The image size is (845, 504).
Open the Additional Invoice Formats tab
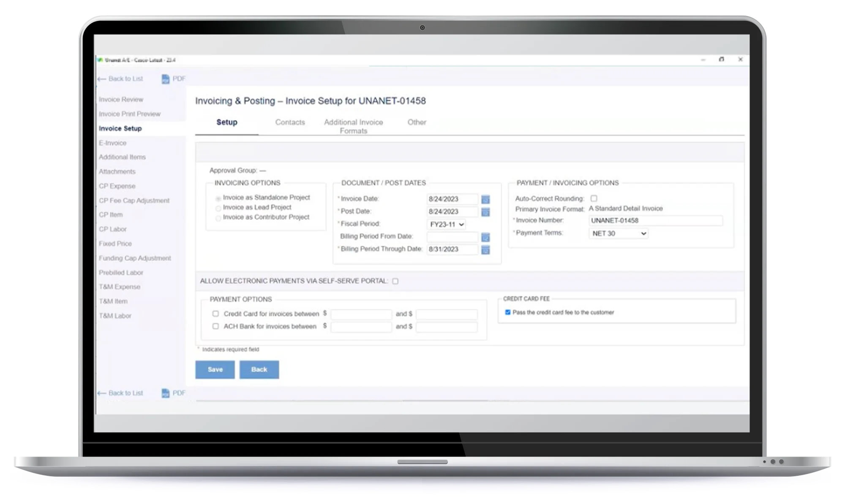353,126
